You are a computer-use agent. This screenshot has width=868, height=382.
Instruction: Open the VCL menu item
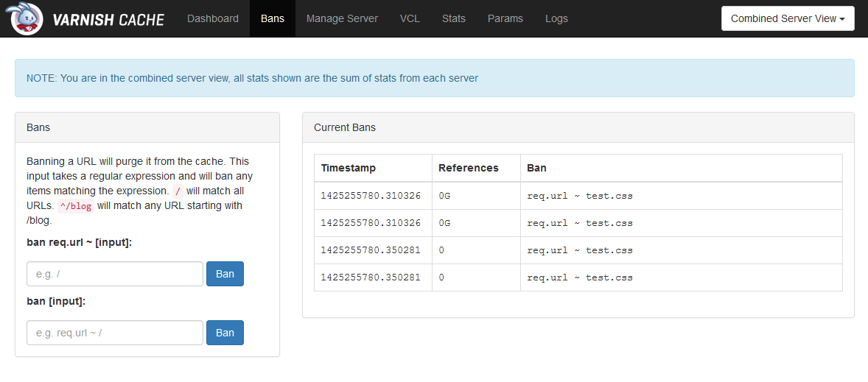[x=410, y=18]
